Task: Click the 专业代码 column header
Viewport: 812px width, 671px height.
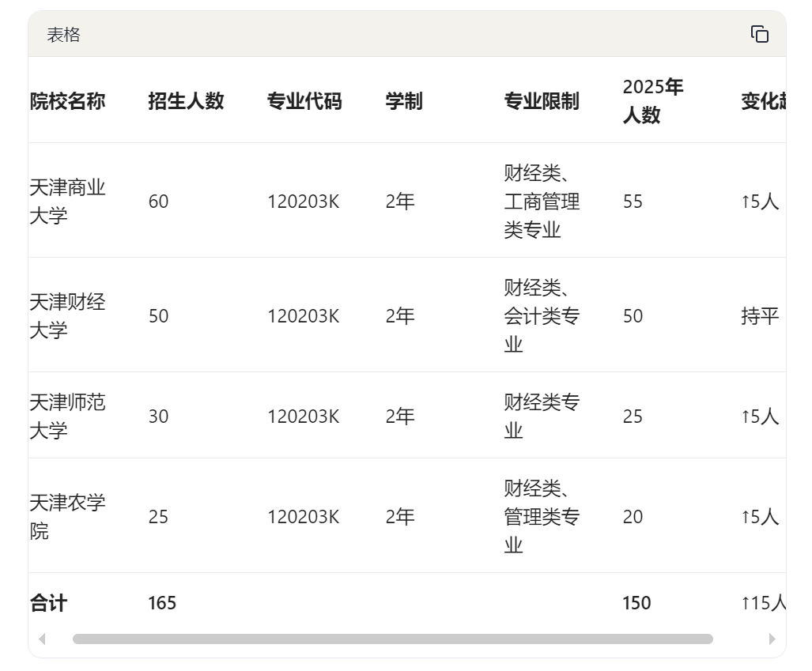Action: tap(304, 101)
